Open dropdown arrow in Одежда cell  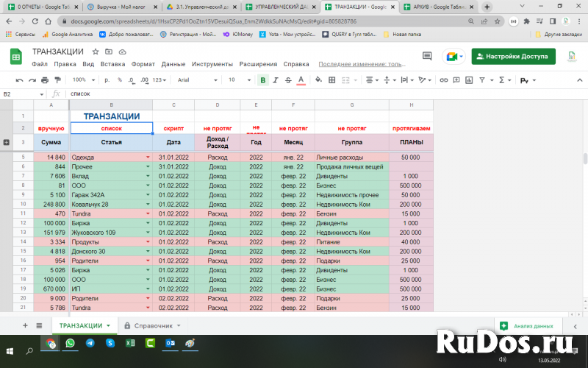148,158
